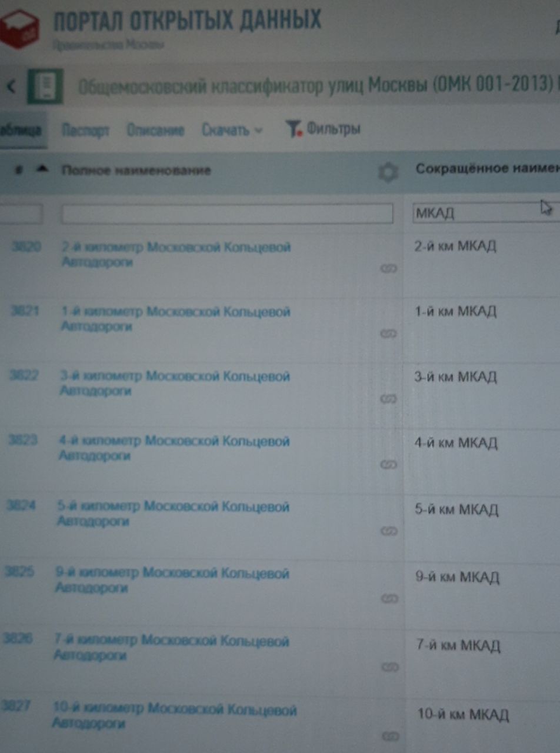560x753 pixels.
Task: Select row number 3822
Action: click(24, 375)
